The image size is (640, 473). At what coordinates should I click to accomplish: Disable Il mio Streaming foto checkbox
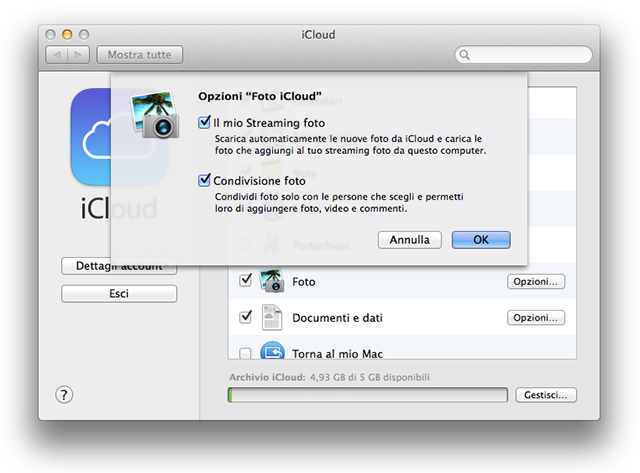coord(204,123)
